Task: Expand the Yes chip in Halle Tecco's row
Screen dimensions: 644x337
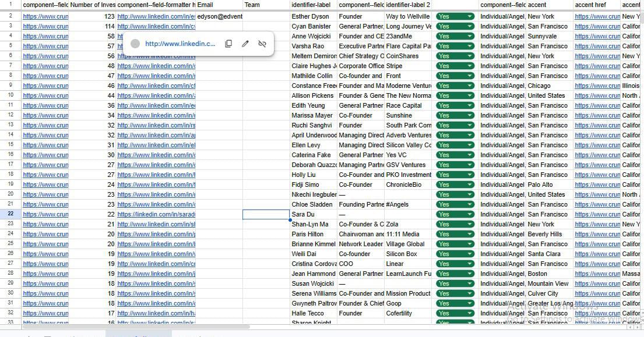Action: click(x=455, y=313)
